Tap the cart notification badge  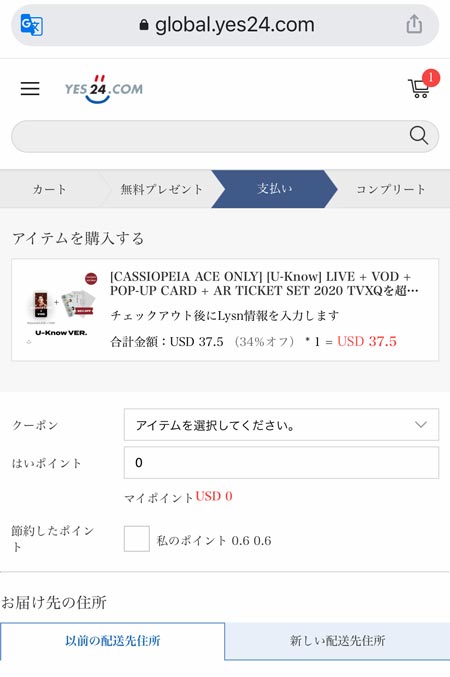431,78
